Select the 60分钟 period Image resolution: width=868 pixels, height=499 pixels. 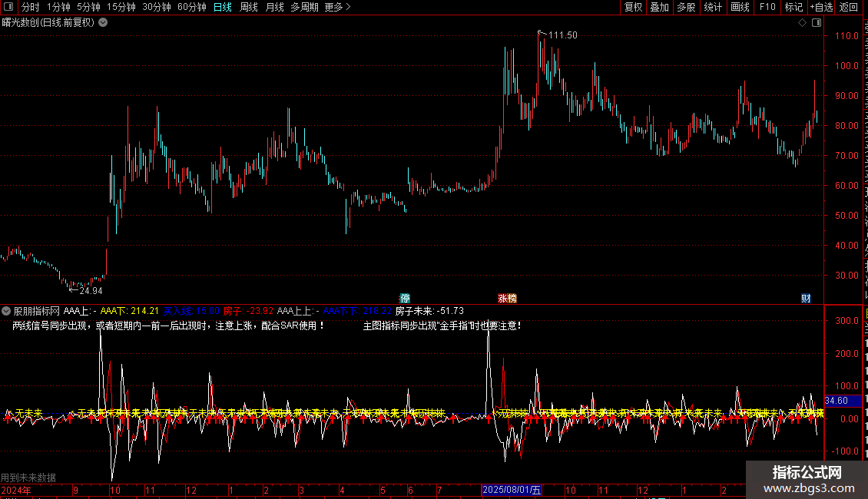pyautogui.click(x=192, y=7)
